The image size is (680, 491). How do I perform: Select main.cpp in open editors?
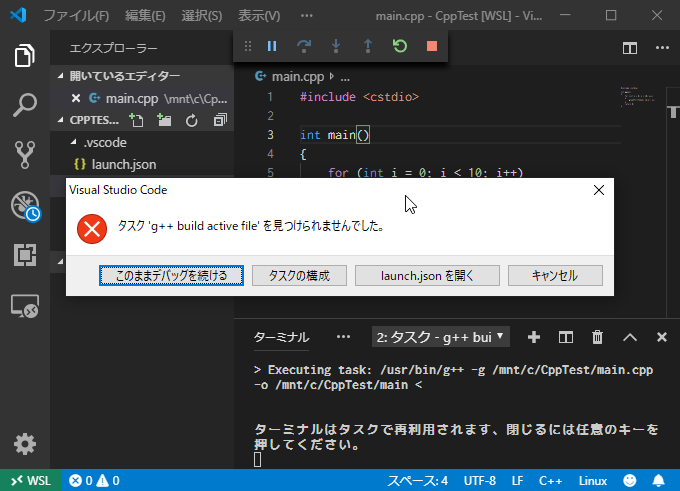click(x=142, y=98)
